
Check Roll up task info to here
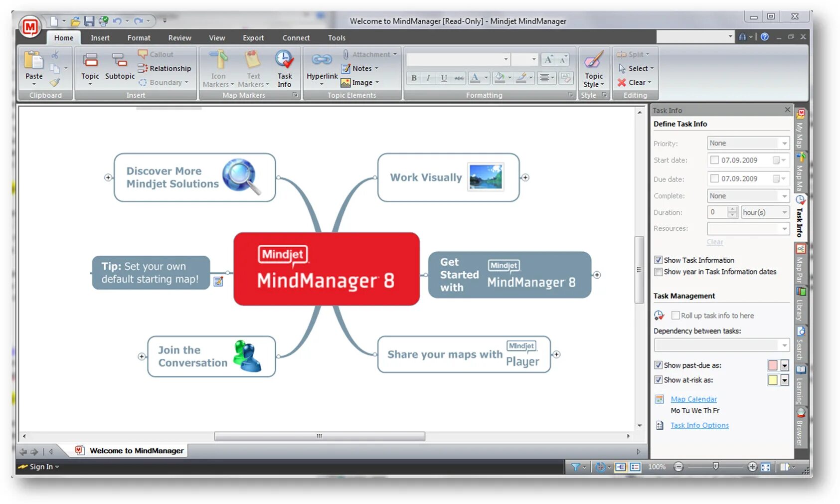(675, 316)
